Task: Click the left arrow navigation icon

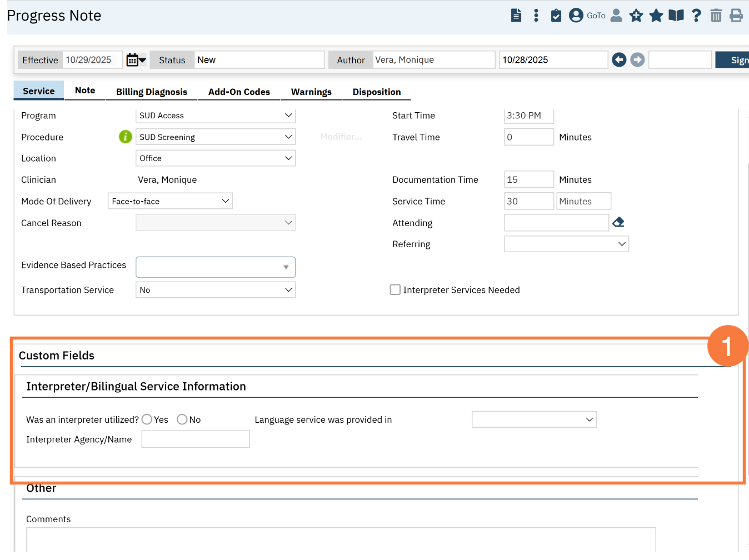Action: point(619,60)
